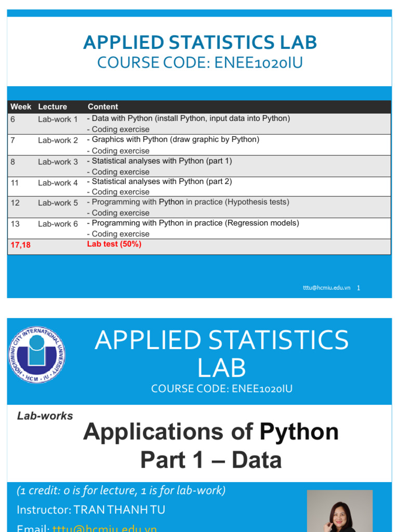Click the 'Lab-work 1' cell

(x=58, y=119)
